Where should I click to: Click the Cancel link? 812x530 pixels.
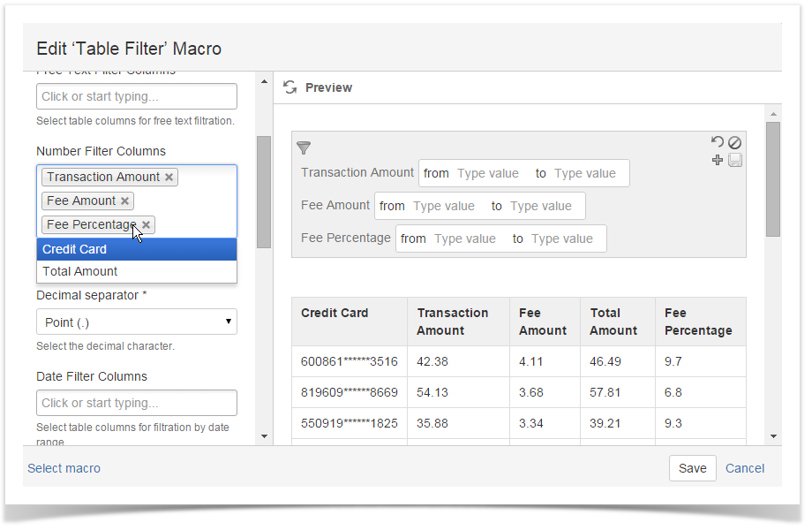[x=745, y=468]
